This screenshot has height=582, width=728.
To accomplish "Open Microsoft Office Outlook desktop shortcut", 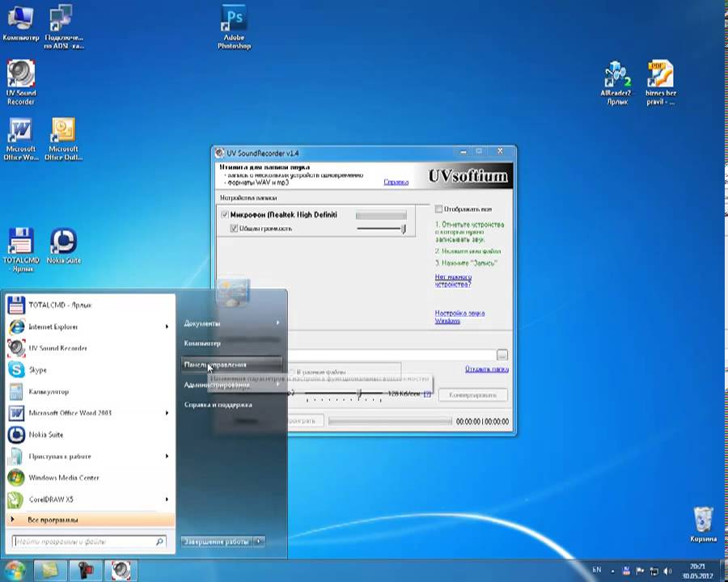I will [x=64, y=139].
